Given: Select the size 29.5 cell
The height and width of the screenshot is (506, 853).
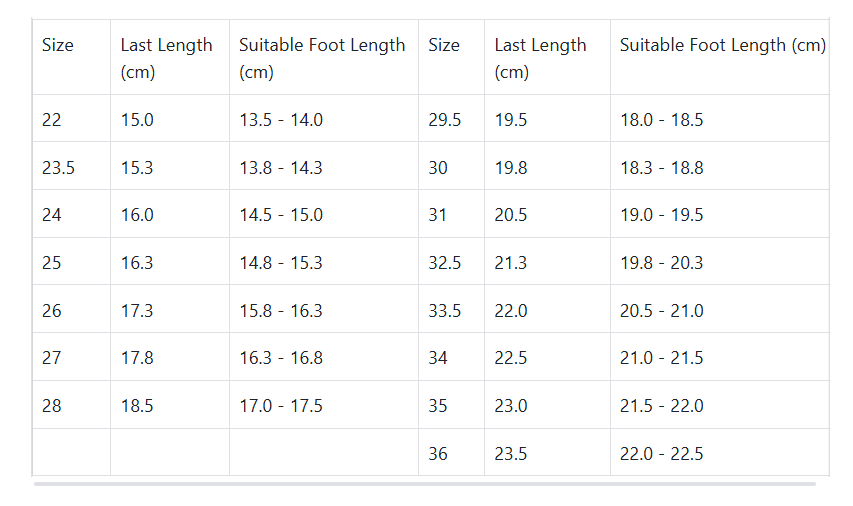Looking at the screenshot, I should tap(445, 120).
